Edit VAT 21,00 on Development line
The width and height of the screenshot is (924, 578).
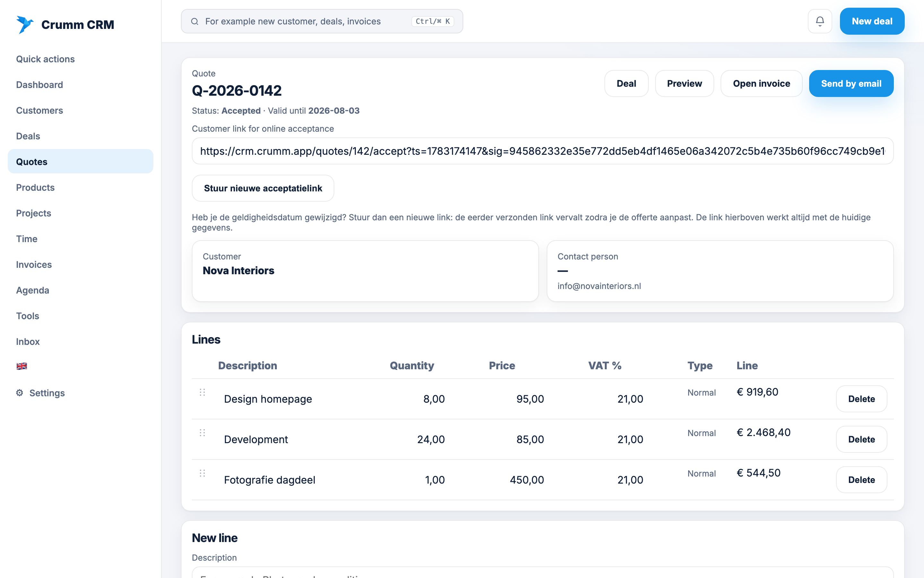pos(619,439)
